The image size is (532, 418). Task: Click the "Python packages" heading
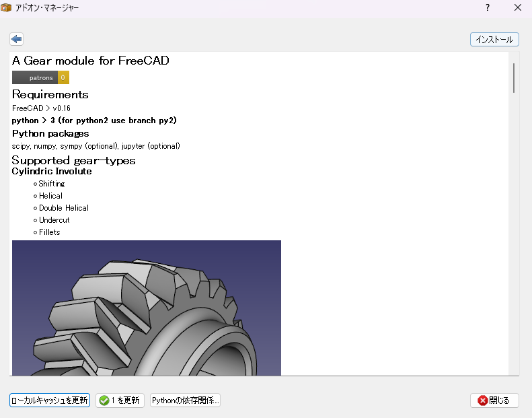pos(50,133)
